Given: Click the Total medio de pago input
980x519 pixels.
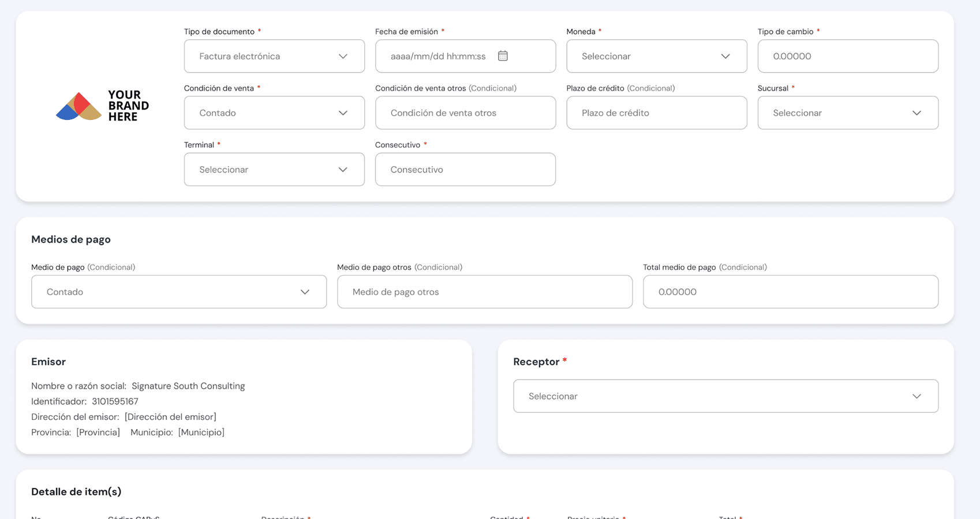Looking at the screenshot, I should [x=791, y=292].
